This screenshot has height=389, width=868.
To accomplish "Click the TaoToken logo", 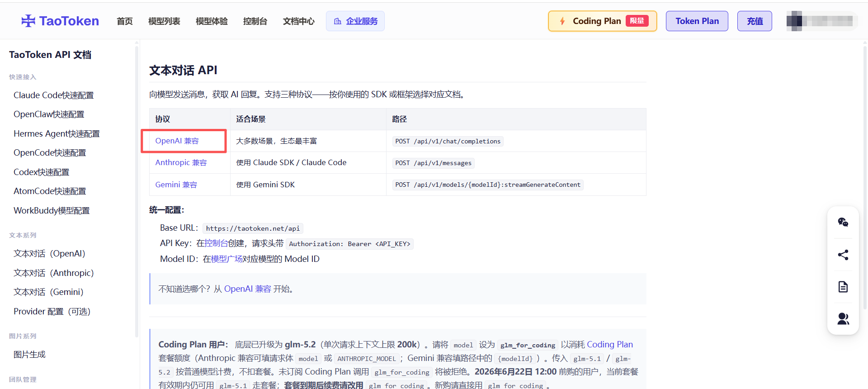I will click(x=60, y=21).
